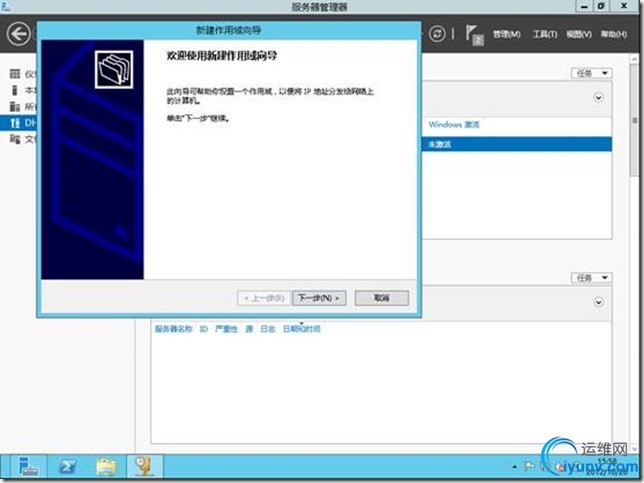Select the highlighted 未激活 server row
Screen dimensions: 644x483
517,144
